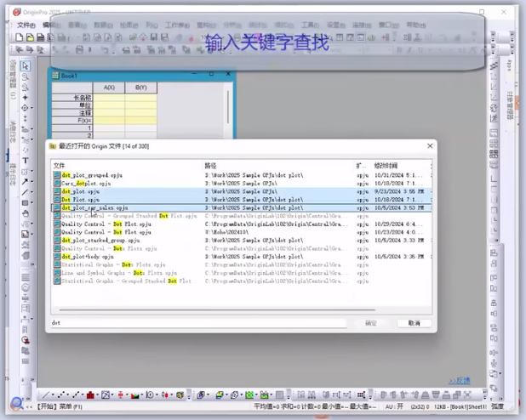Click the Project Explorer forward arrow icon

click(30, 50)
